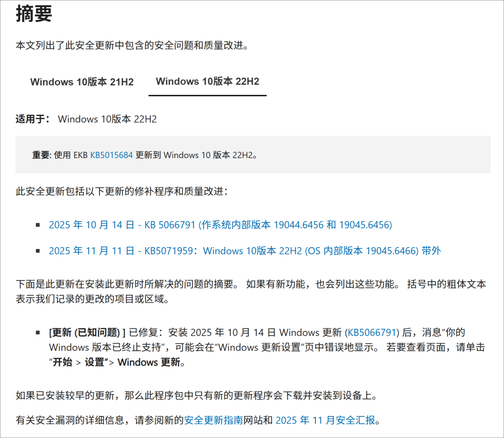504x438 pixels.
Task: Click the bold [更新 (已知问题) ] text
Action: 87,332
